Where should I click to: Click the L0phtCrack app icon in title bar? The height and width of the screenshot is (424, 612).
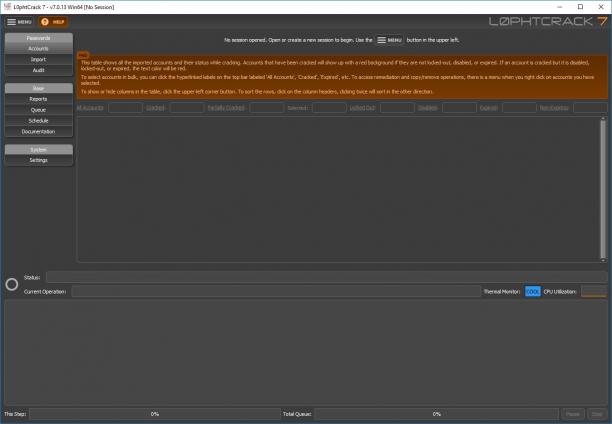[x=7, y=7]
